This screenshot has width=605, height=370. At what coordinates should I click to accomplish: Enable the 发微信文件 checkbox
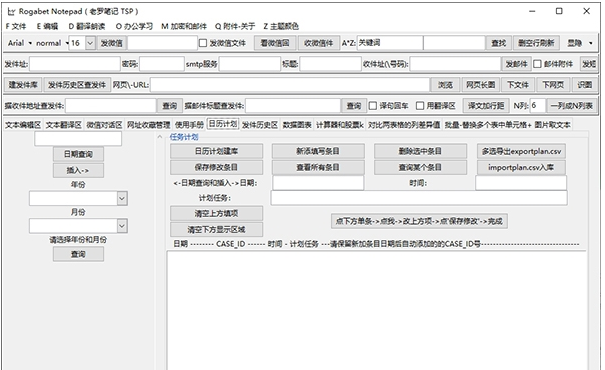[203, 43]
